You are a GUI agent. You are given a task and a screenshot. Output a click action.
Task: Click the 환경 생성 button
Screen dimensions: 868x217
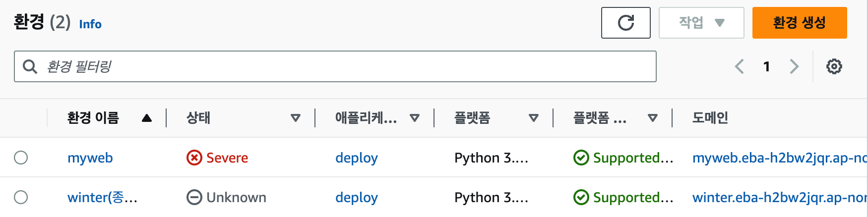[800, 23]
